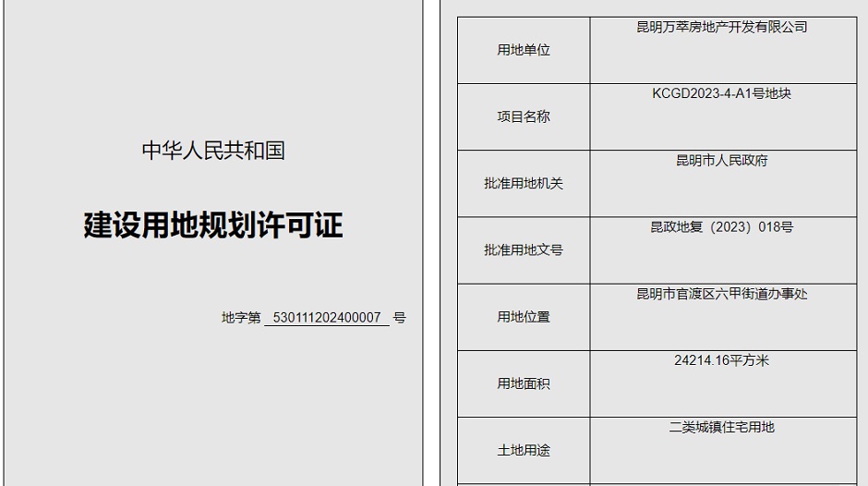
Task: Click the 中华人民共和国 title text
Action: click(x=213, y=151)
